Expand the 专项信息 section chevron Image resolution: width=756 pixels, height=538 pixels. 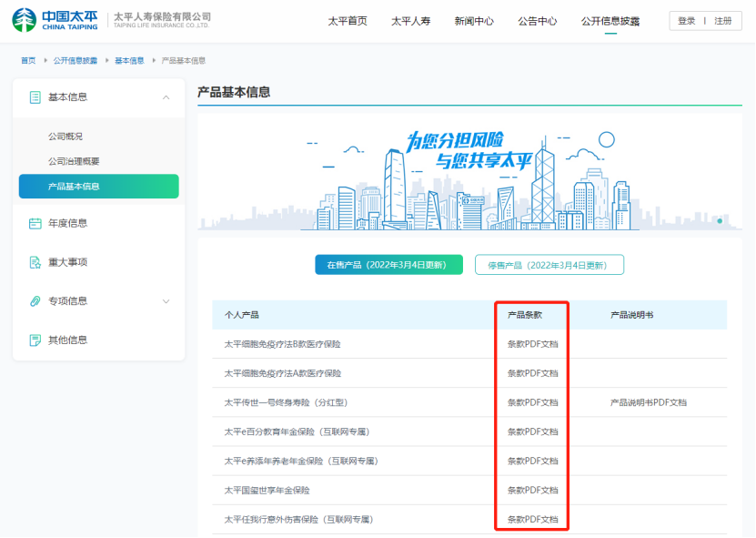point(166,301)
